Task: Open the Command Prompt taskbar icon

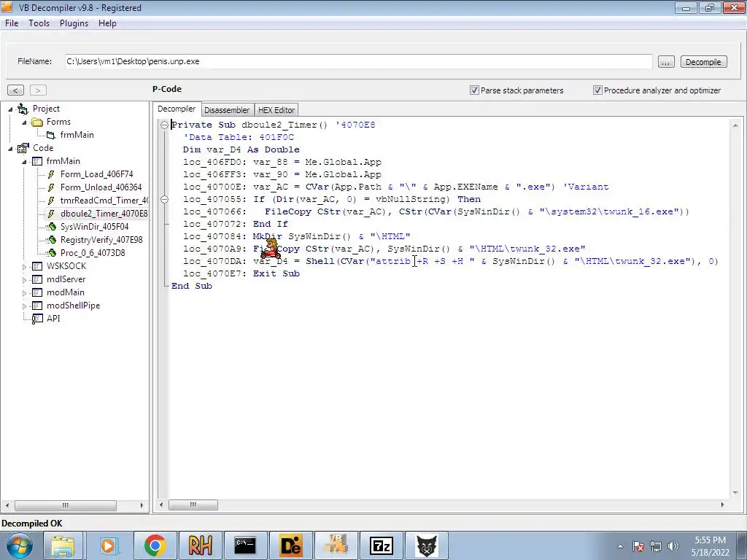Action: point(245,545)
